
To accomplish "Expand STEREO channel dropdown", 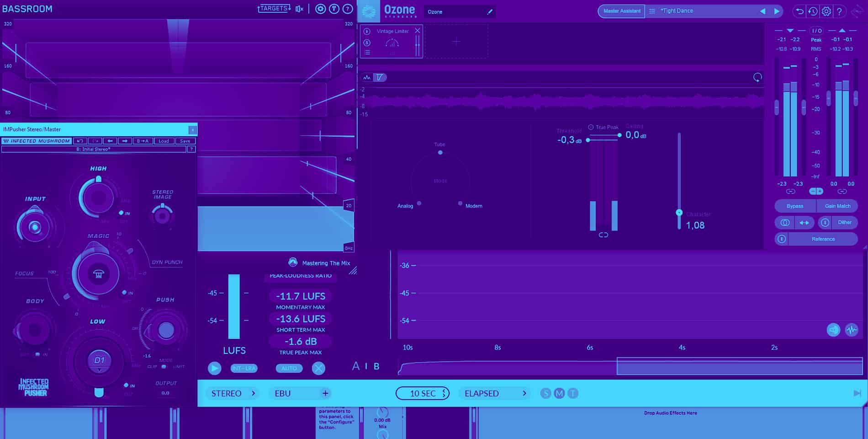I will (x=233, y=393).
